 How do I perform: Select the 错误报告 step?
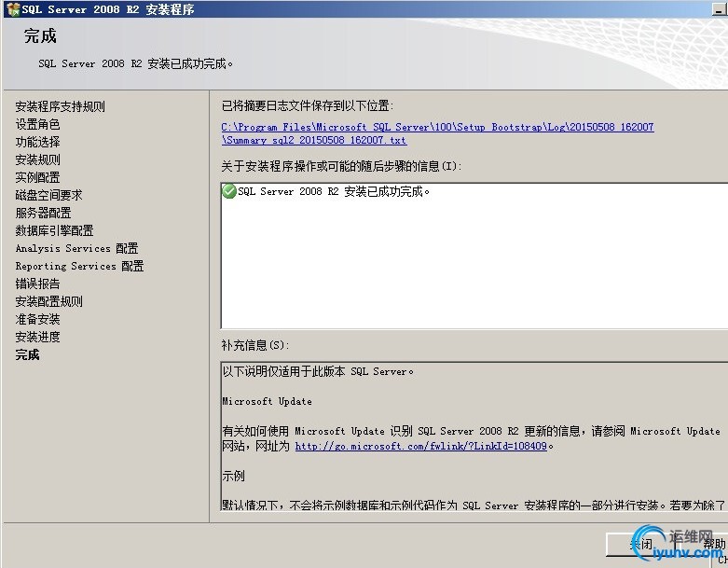click(37, 284)
